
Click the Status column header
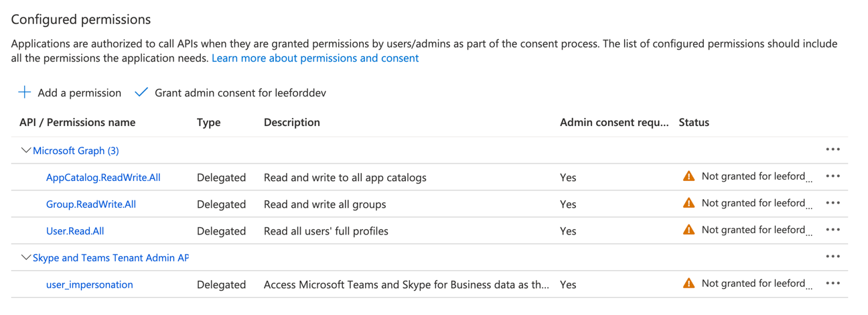click(694, 123)
